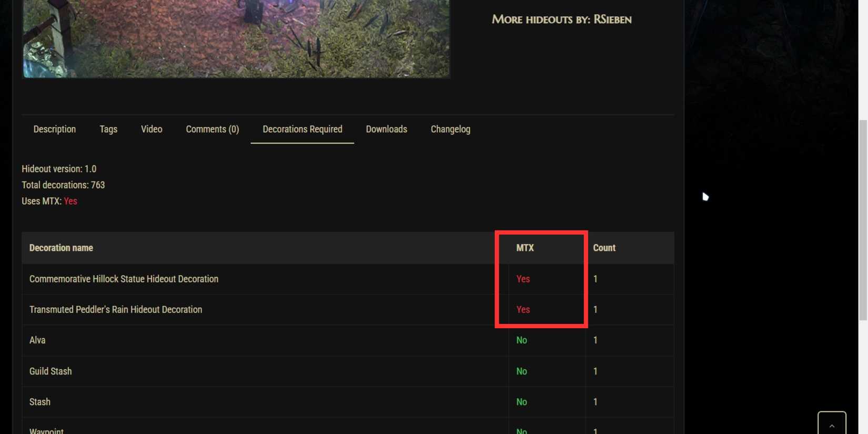Go to the Downloads tab
This screenshot has width=868, height=434.
386,129
